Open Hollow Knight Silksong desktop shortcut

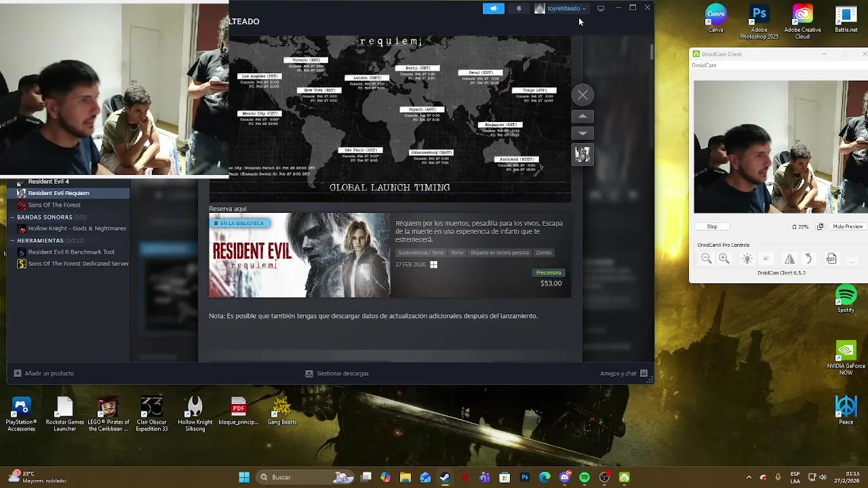point(195,413)
